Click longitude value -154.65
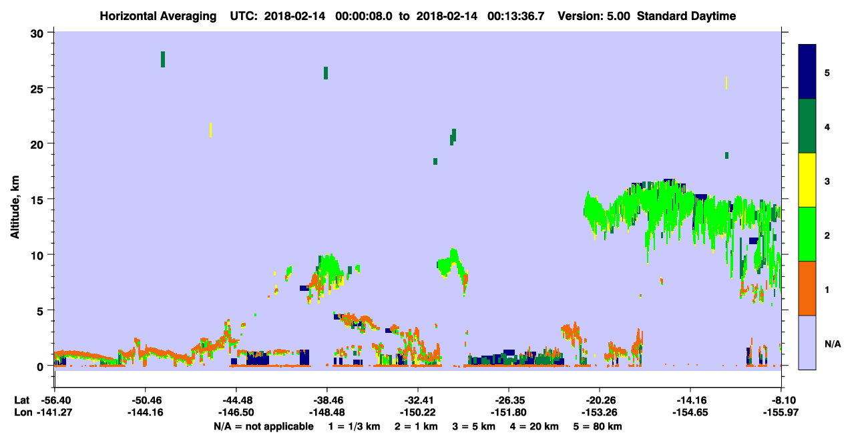 [690, 413]
